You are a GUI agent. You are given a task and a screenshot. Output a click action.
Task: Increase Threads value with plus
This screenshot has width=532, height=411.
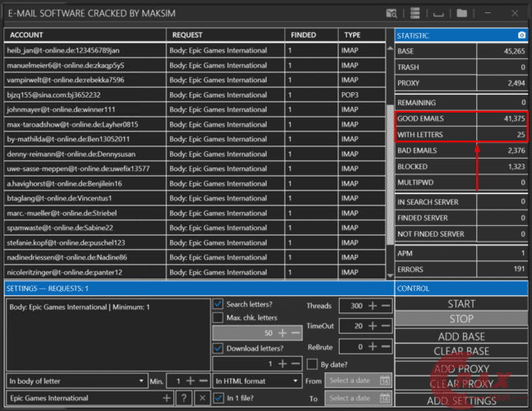(x=372, y=306)
